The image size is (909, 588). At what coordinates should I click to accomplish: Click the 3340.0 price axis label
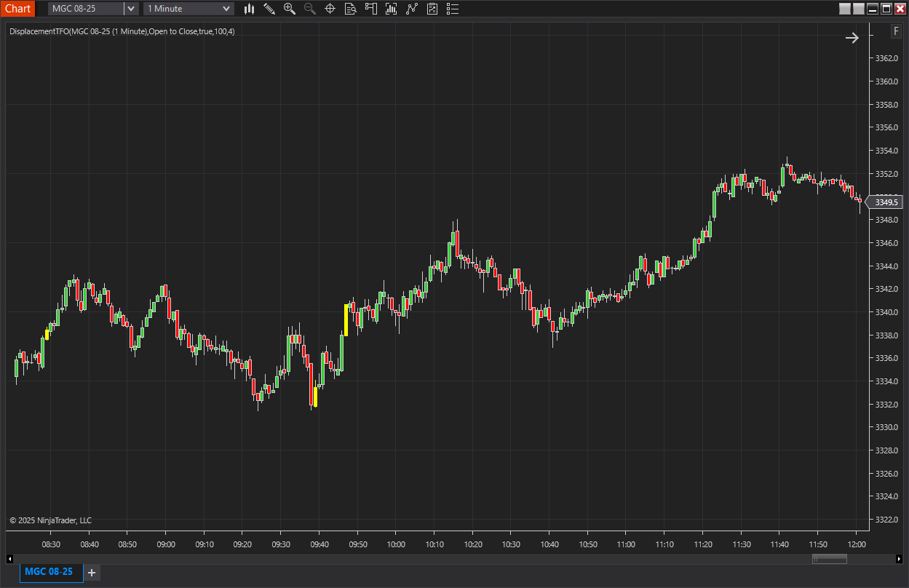click(886, 312)
